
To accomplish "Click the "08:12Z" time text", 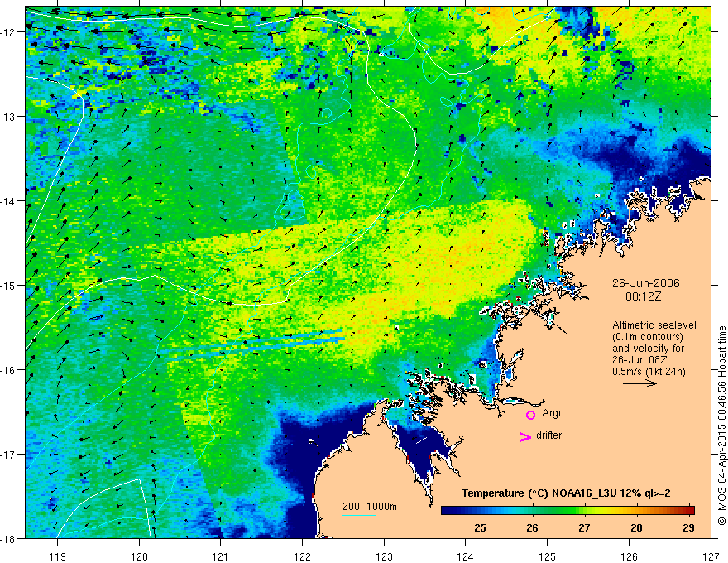I will tap(643, 296).
